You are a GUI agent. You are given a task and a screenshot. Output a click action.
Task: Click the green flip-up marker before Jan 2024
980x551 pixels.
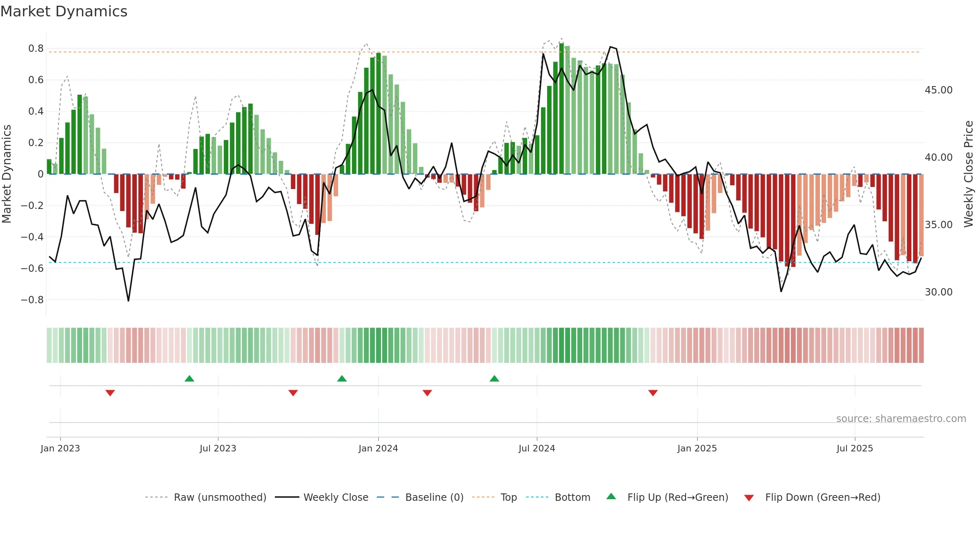click(342, 378)
